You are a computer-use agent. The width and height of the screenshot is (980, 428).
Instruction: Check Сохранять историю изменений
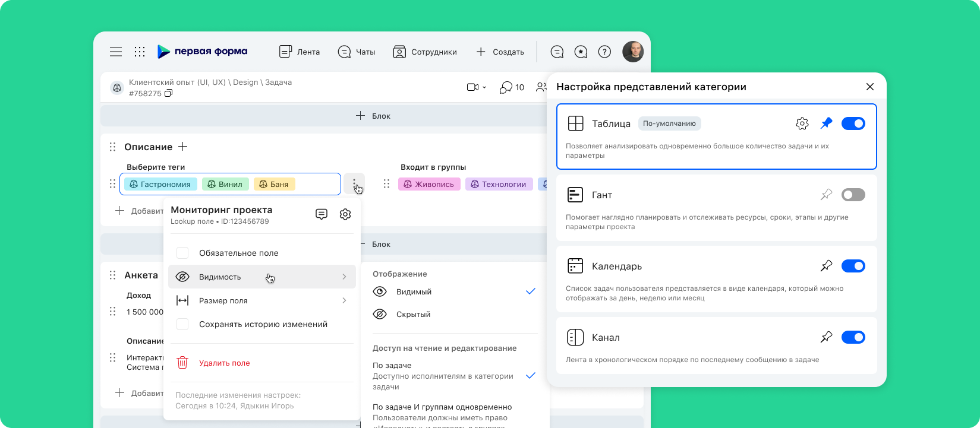182,324
